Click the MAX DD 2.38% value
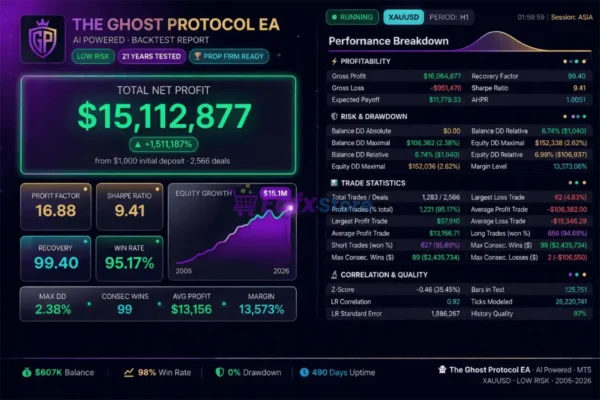600x400 pixels. point(53,309)
